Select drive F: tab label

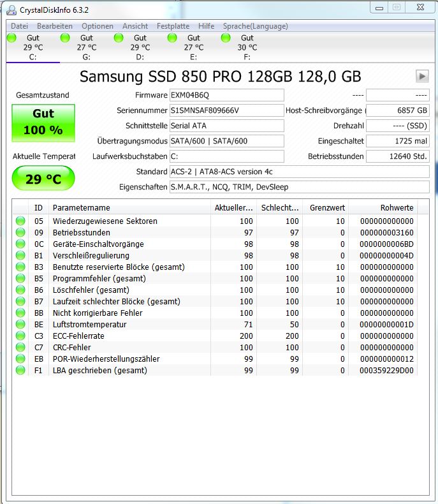pos(247,57)
